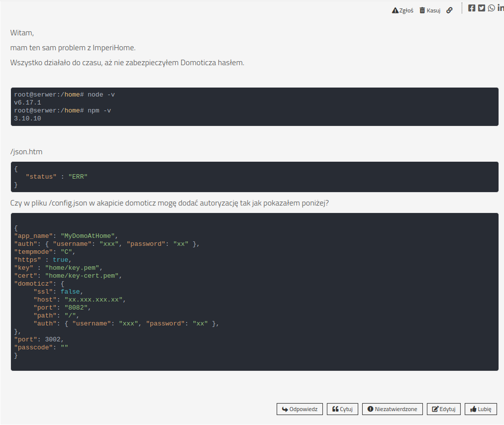Click the "path": "/" line
504x425 pixels.
[x=56, y=316]
